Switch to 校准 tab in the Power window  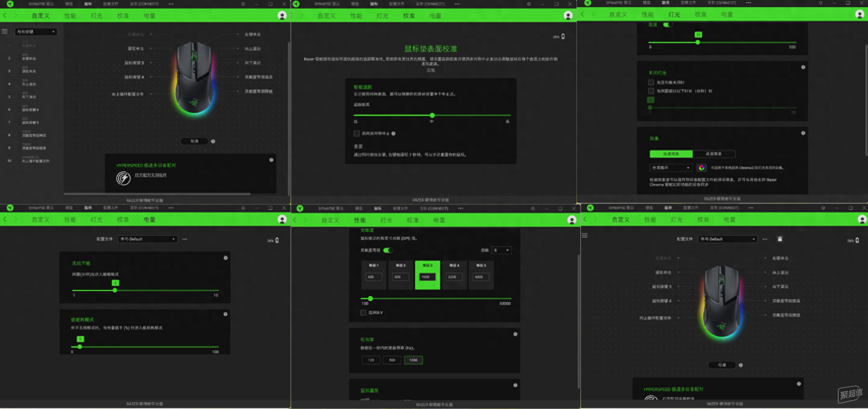(x=123, y=220)
